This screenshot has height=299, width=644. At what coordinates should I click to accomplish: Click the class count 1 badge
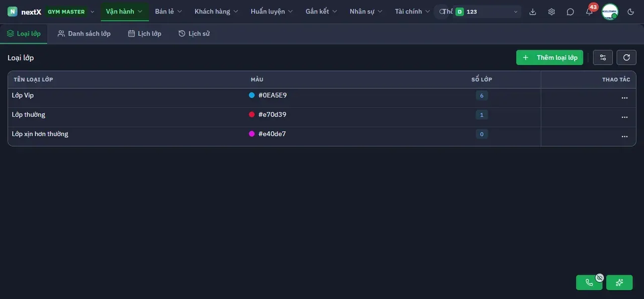481,115
